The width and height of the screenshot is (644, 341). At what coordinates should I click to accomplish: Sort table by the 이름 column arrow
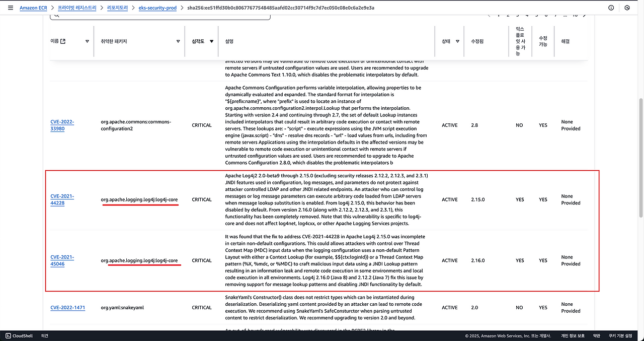pyautogui.click(x=87, y=41)
